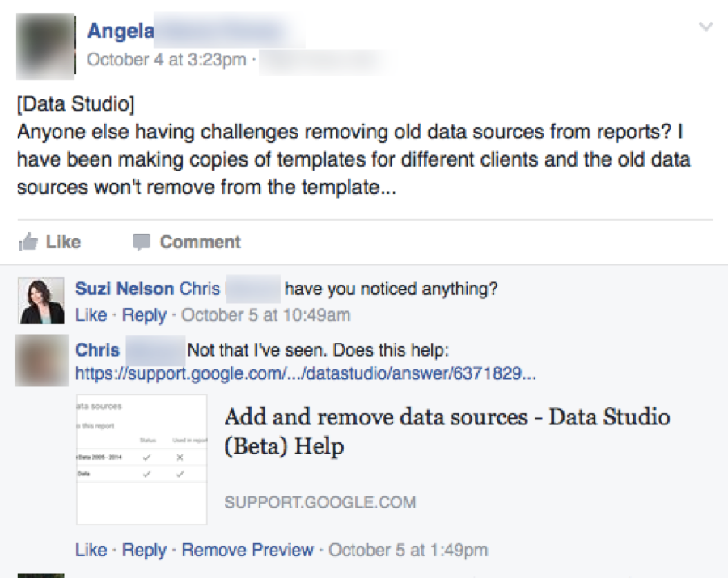
Task: Open Add and remove data sources article title
Action: point(447,431)
